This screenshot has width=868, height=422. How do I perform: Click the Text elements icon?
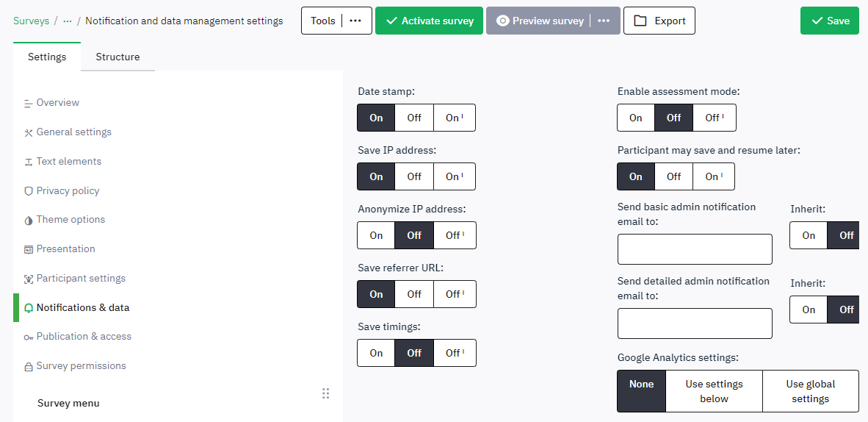(29, 162)
